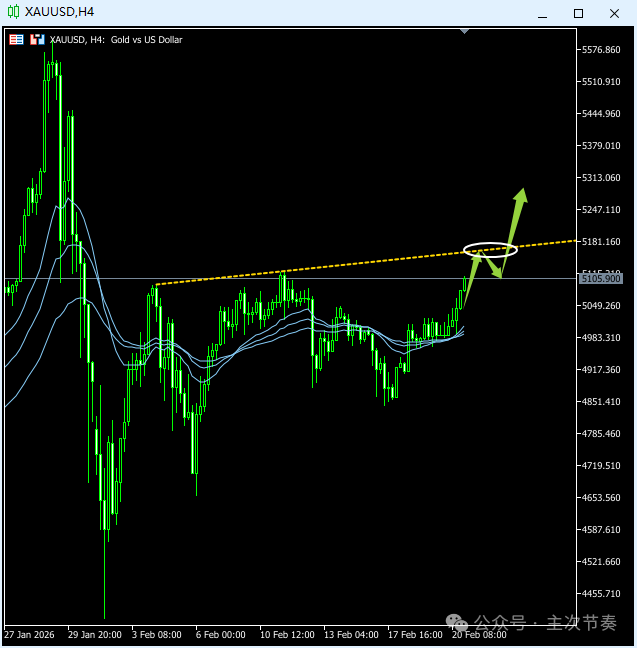This screenshot has width=637, height=648.
Task: Select price label 5049.260
Action: [601, 306]
